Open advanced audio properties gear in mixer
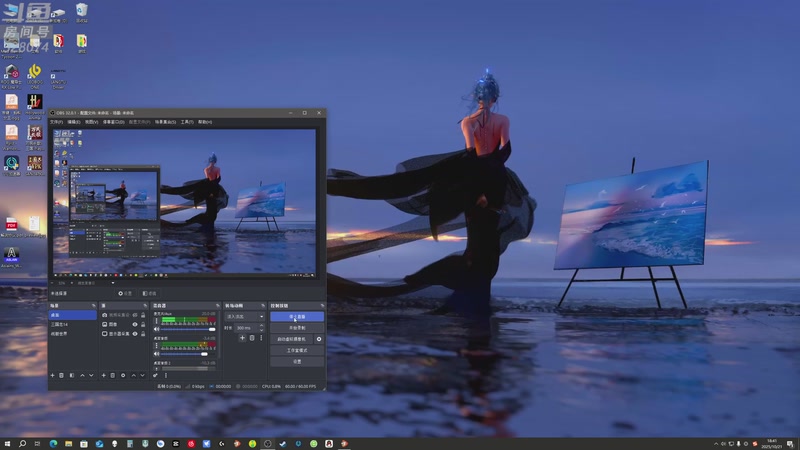 [x=155, y=376]
